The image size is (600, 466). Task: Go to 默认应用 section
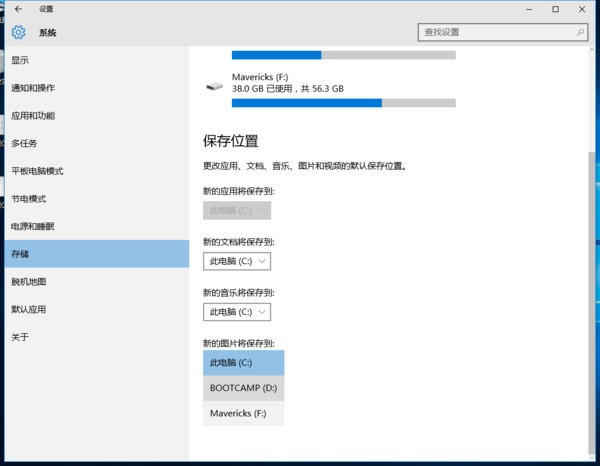[x=29, y=310]
